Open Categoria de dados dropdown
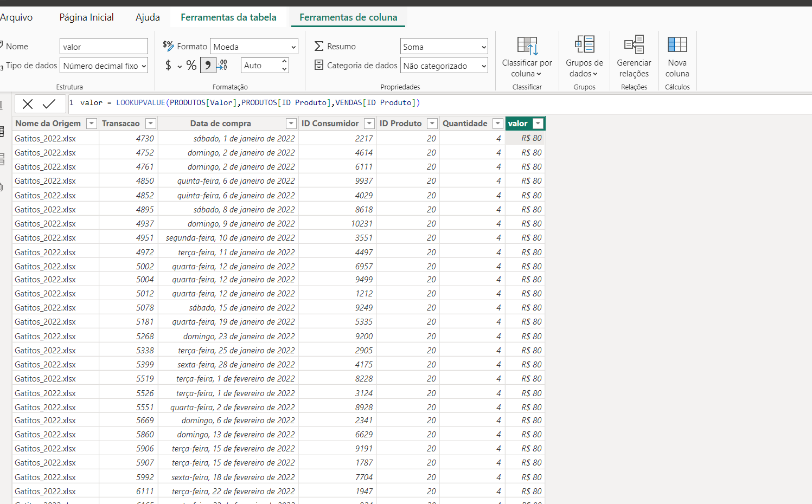Screen dimensions: 812x504 pos(444,66)
